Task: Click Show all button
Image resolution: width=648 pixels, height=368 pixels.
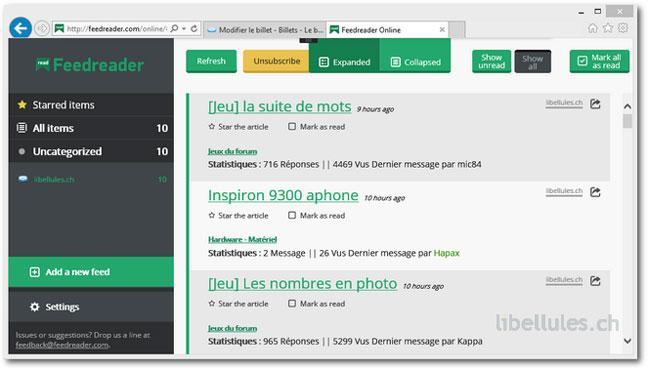Action: point(532,61)
